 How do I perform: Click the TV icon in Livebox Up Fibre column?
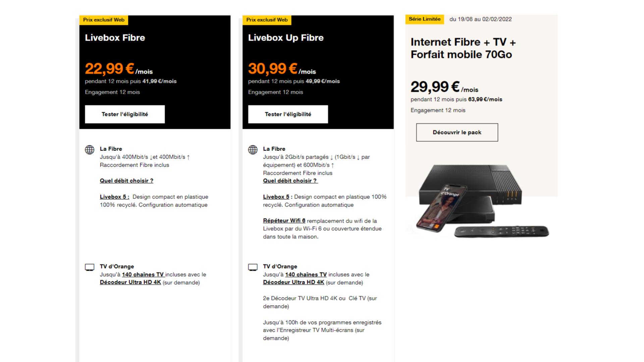(x=253, y=267)
